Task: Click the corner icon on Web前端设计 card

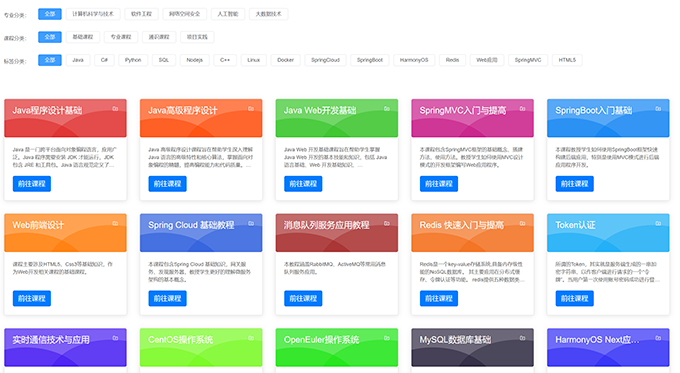Action: click(x=115, y=223)
